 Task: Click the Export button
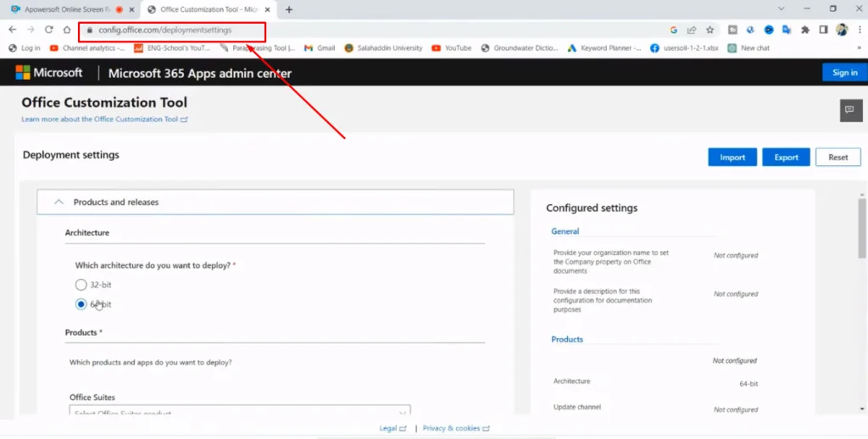pos(786,158)
